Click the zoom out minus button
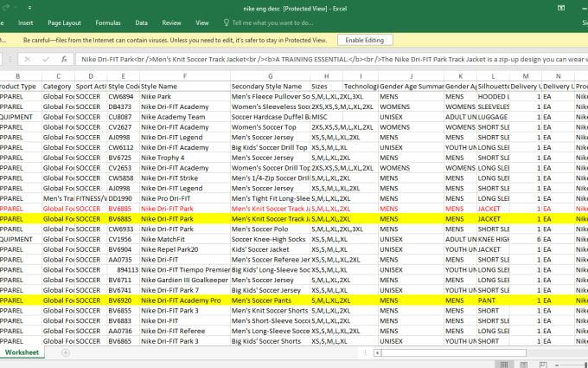This screenshot has height=368, width=588. (557, 365)
